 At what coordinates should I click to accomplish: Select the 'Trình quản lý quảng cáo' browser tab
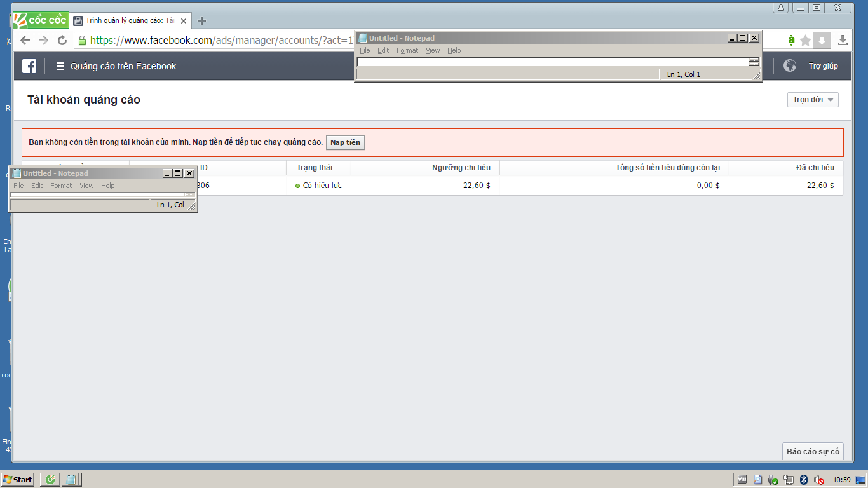[x=129, y=20]
